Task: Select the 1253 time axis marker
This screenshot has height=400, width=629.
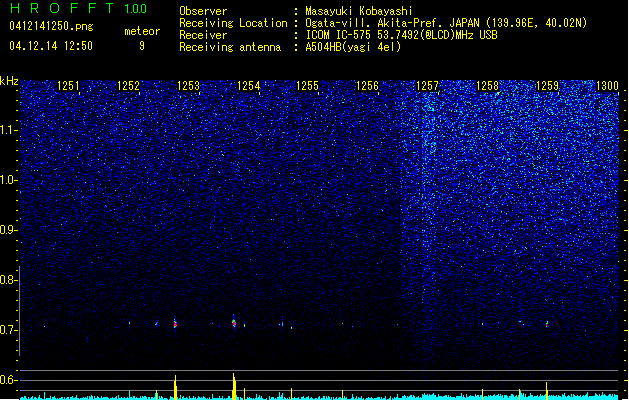Action: click(x=188, y=86)
